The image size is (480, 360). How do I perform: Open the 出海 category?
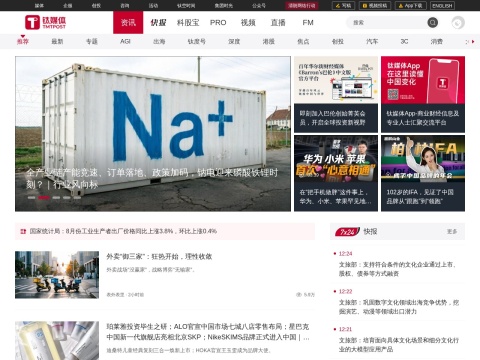(x=159, y=41)
